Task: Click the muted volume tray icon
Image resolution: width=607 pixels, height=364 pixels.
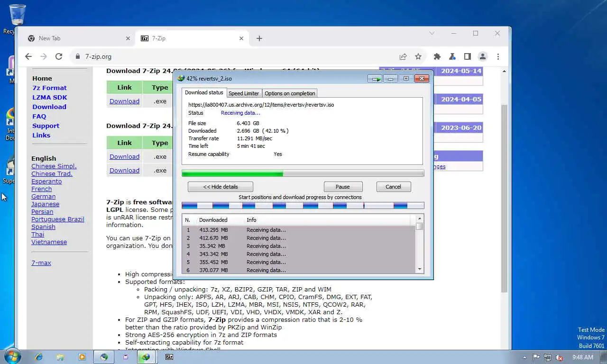Action: pyautogui.click(x=559, y=357)
